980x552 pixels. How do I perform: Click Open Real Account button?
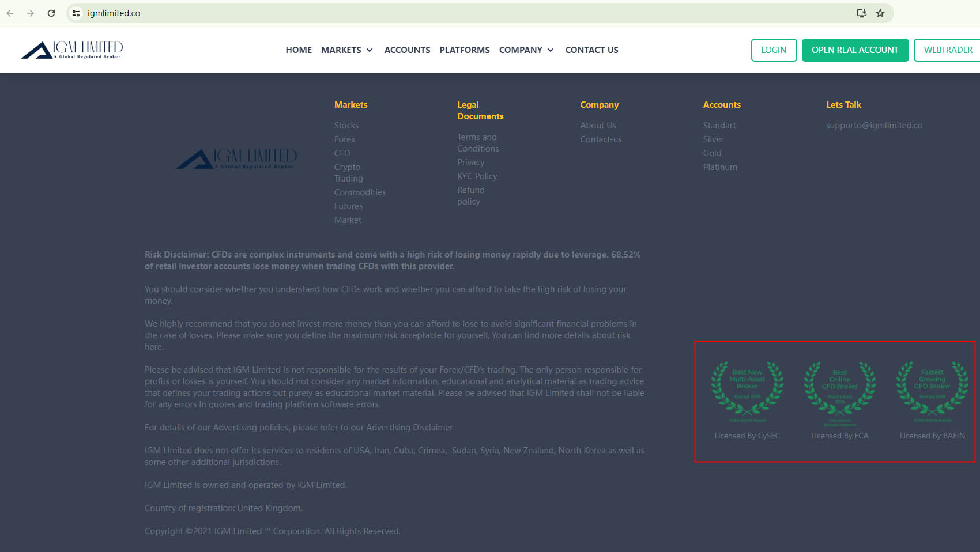855,50
